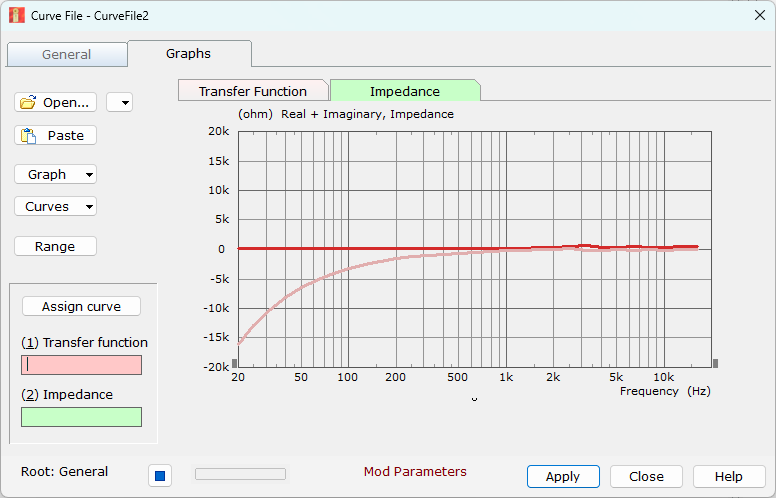This screenshot has width=776, height=498.
Task: Click the (2) Impedance label
Action: point(67,395)
